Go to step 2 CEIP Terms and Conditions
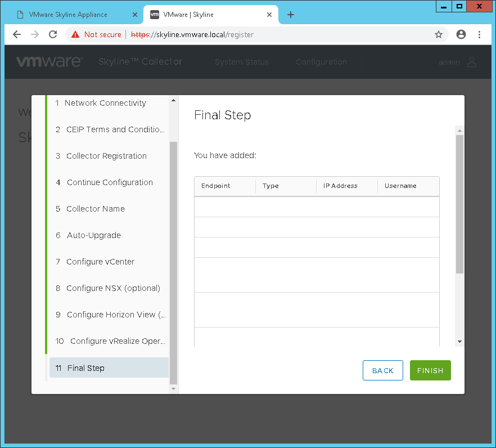 109,129
